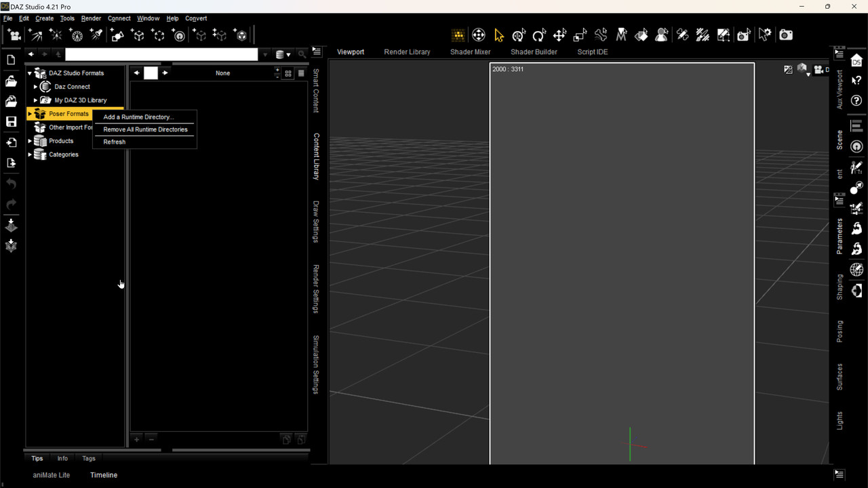
Task: Open the Shader Mixer tab
Action: click(470, 52)
